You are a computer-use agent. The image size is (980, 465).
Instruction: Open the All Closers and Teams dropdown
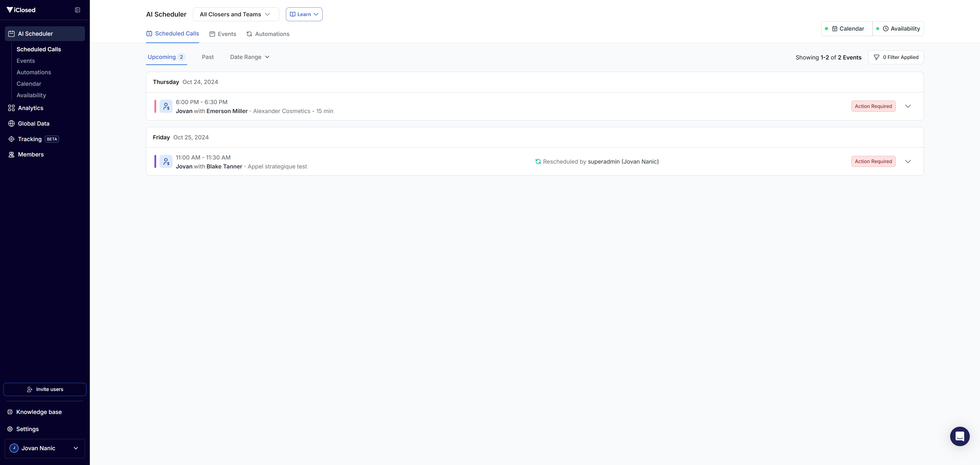(x=236, y=15)
